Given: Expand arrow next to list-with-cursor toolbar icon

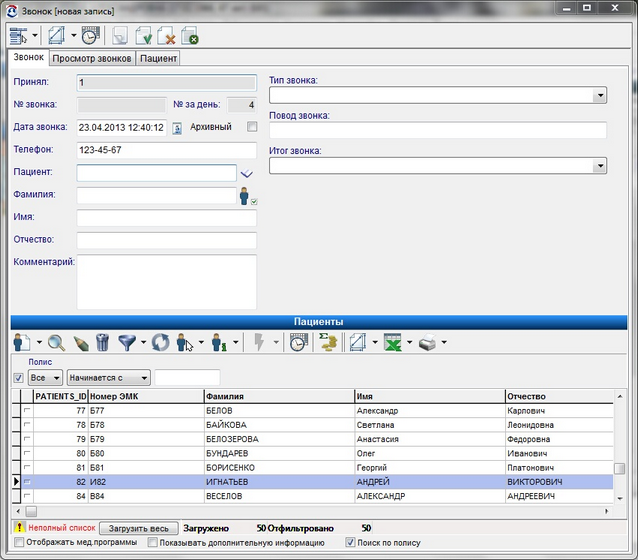Looking at the screenshot, I should (35, 35).
